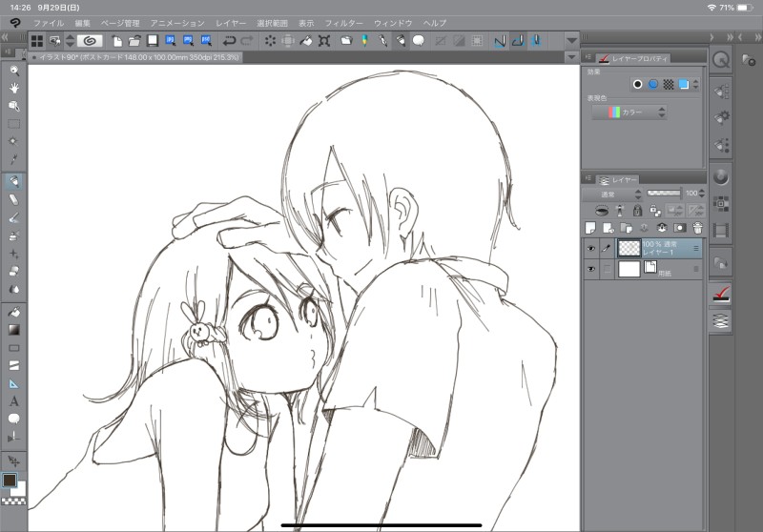Create a layer mask
The width and height of the screenshot is (763, 532).
pyautogui.click(x=680, y=228)
